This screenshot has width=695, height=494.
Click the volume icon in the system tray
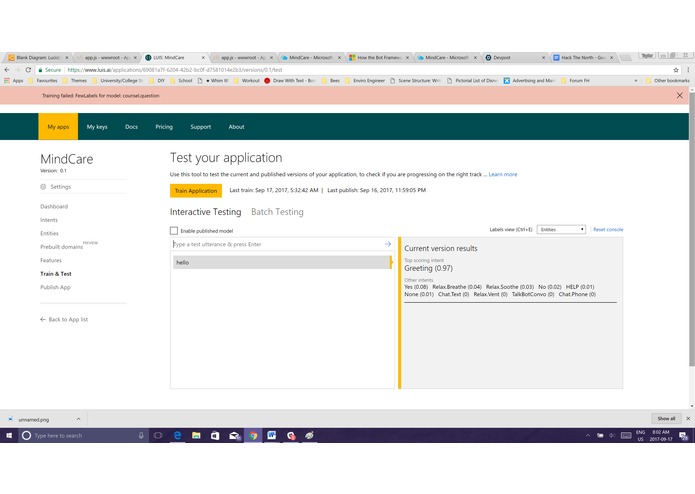(x=612, y=436)
